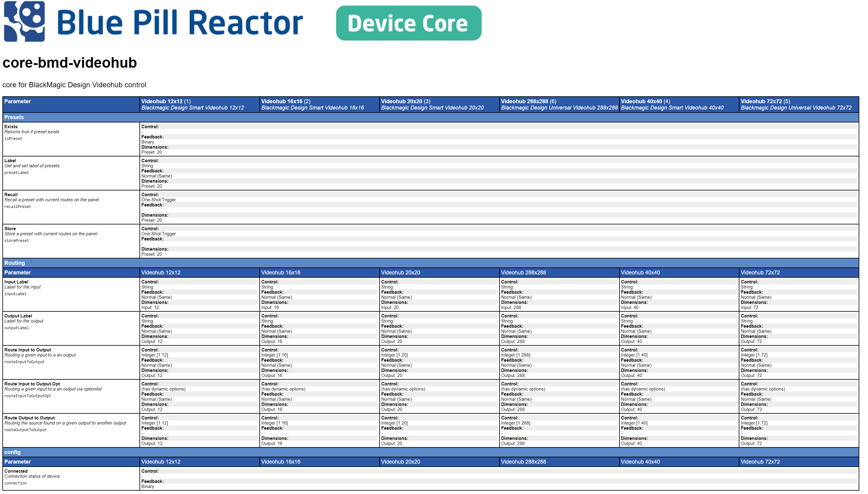Click 'Connection status of device' description
Image resolution: width=868 pixels, height=494 pixels.
click(x=32, y=476)
